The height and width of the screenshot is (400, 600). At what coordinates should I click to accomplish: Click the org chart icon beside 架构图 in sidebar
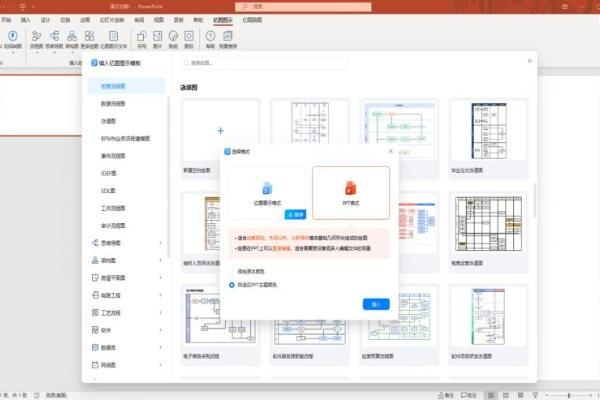(95, 260)
